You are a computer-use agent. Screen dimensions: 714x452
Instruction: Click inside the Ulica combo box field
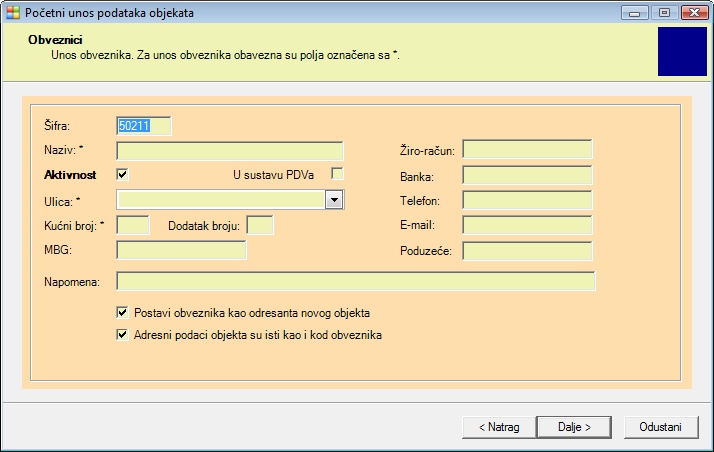[221, 200]
